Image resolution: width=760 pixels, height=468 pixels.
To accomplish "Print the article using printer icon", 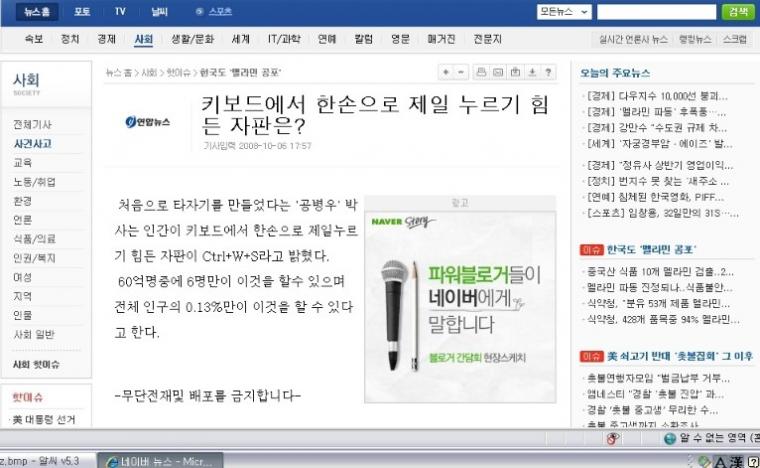I will 481,73.
